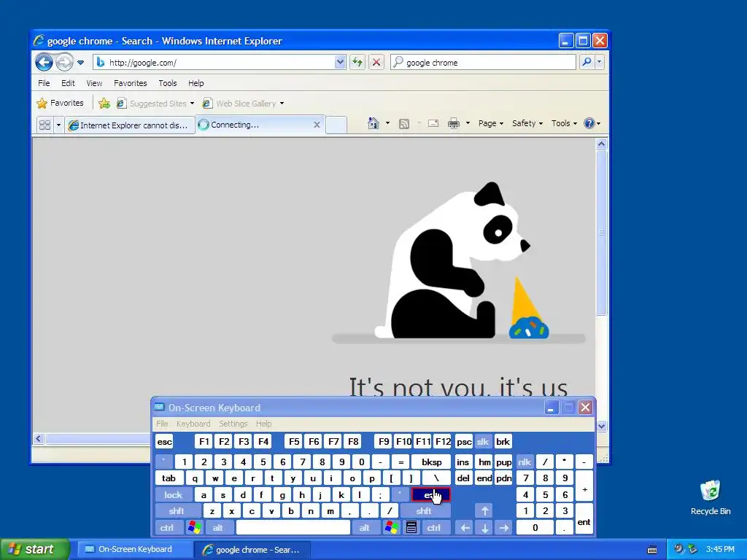Open On-Screen Keyboard Settings menu
The image size is (747, 560).
[233, 424]
